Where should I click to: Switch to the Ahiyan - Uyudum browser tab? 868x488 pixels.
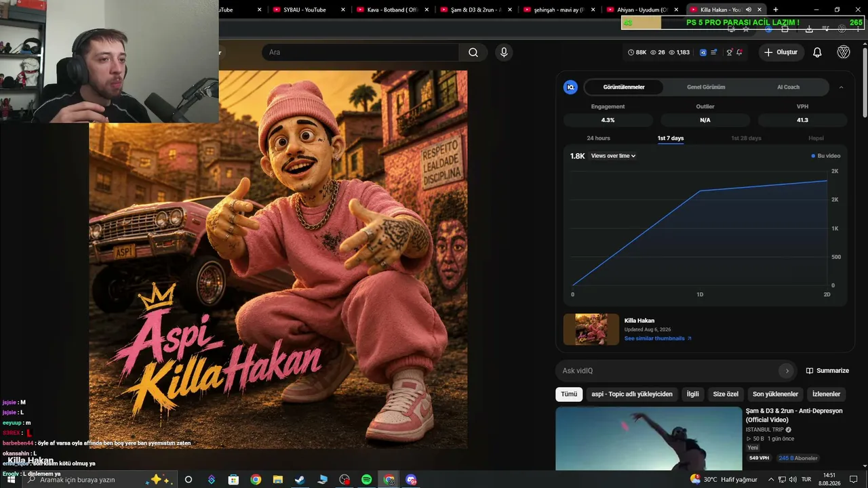coord(643,9)
